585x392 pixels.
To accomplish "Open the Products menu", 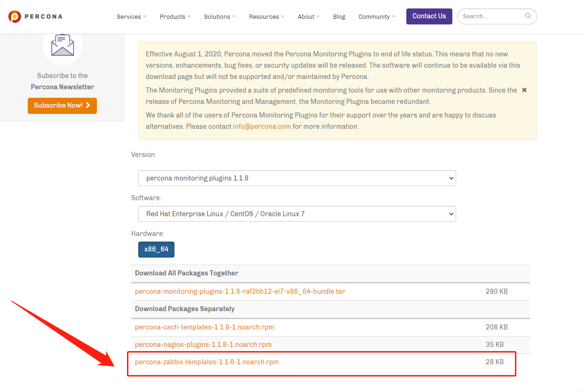I will pyautogui.click(x=175, y=16).
